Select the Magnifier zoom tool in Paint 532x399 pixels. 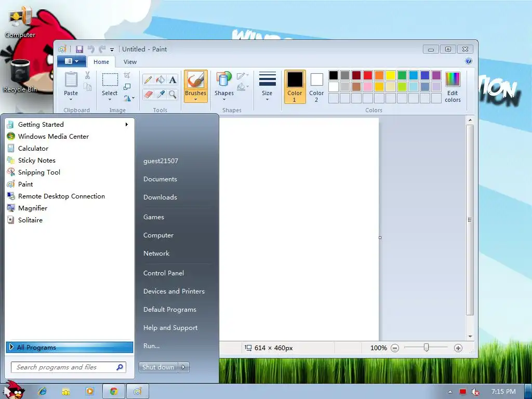coord(172,94)
